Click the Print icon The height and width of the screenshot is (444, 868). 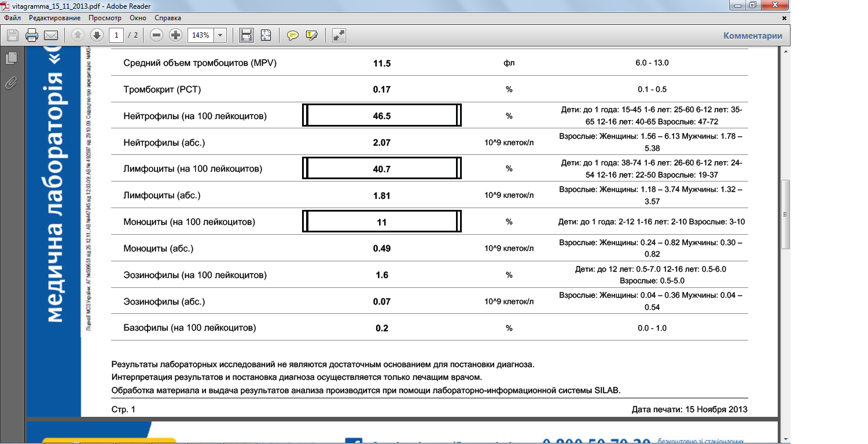point(32,35)
